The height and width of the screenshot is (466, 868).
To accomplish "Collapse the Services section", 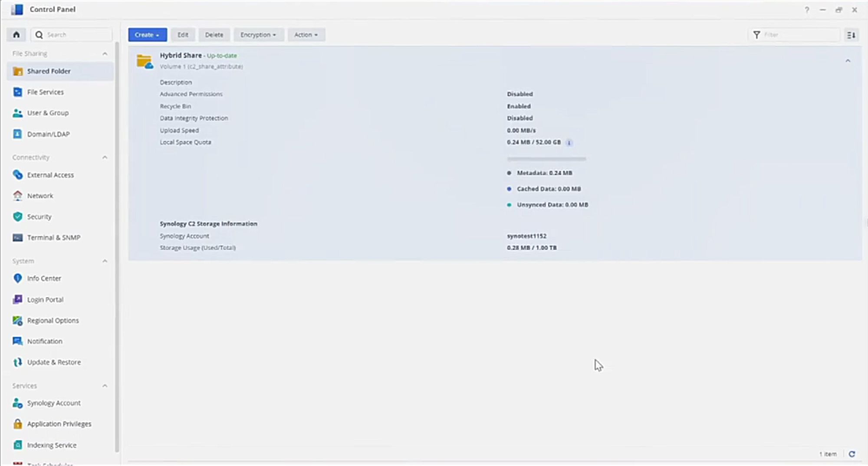I will point(105,386).
